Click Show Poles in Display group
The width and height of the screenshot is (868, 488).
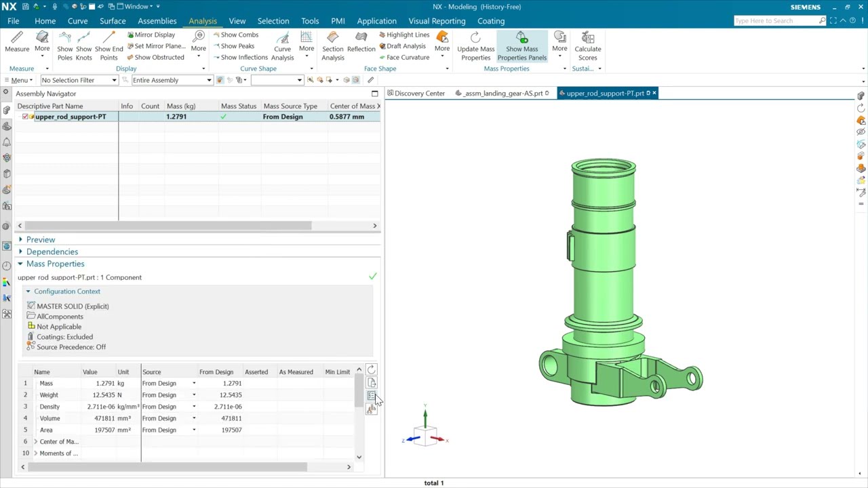65,47
